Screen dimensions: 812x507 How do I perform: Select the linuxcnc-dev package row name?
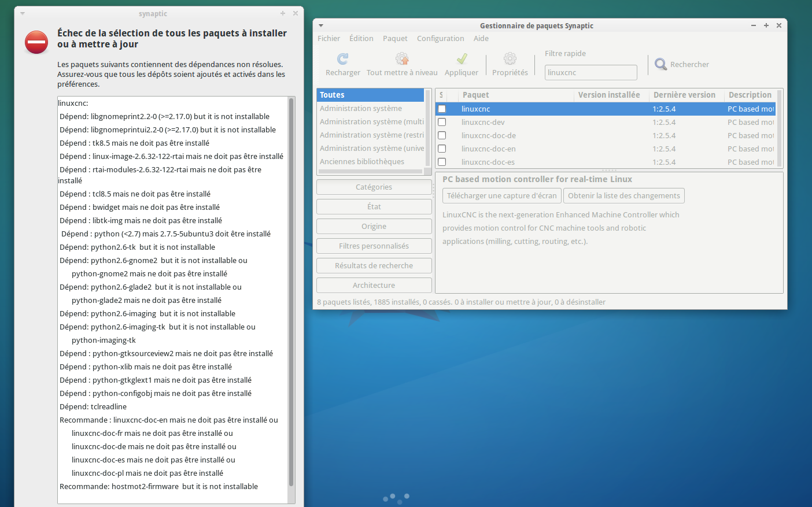click(483, 122)
